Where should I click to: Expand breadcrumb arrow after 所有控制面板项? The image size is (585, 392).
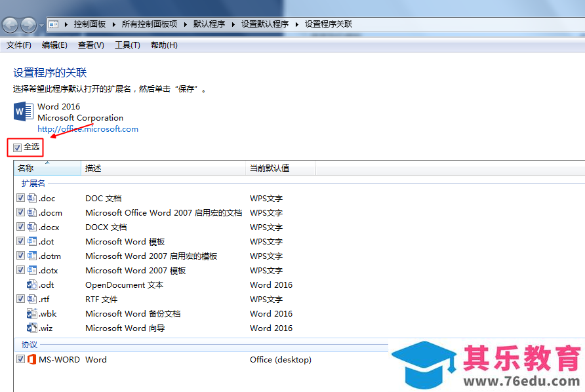[186, 25]
